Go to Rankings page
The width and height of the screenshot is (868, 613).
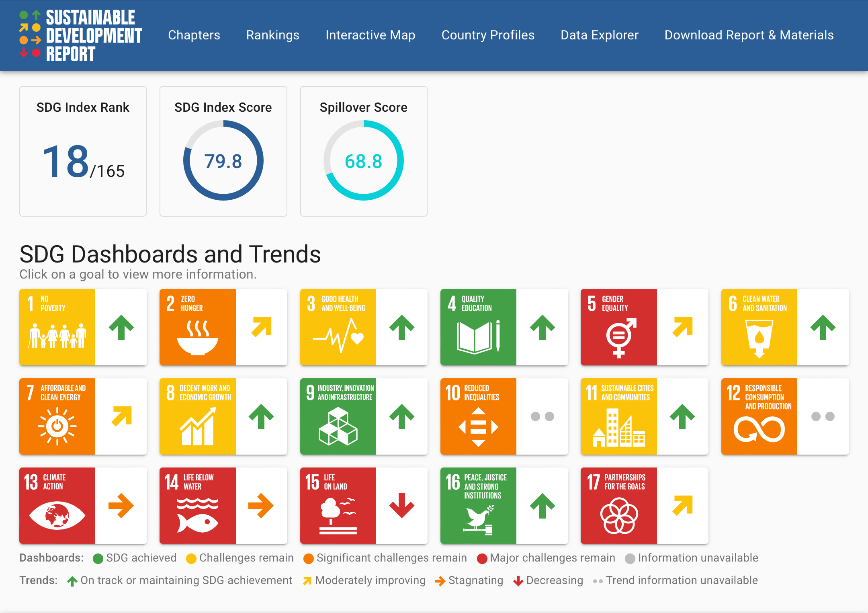(272, 35)
